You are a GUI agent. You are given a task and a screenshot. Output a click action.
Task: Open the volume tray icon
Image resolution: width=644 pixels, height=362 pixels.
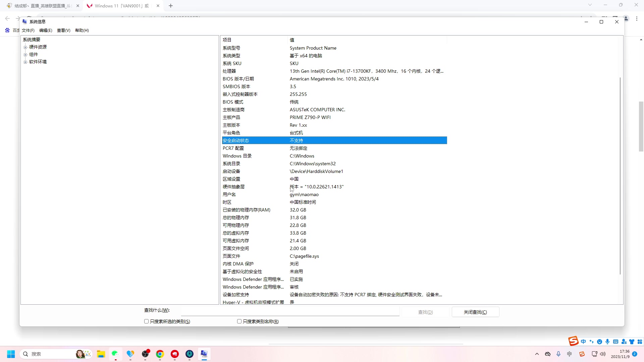603,354
